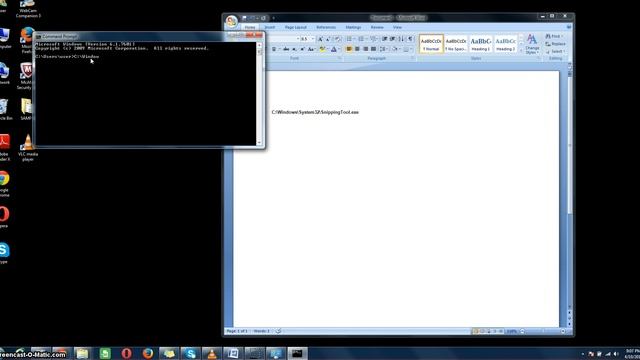Open VLC from the taskbar
The image size is (640, 360).
pyautogui.click(x=211, y=353)
